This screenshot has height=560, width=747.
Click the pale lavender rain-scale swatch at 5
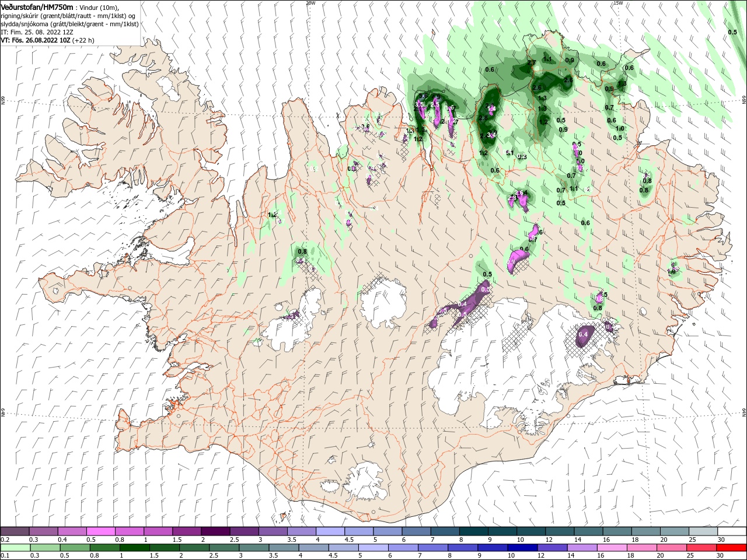373,548
